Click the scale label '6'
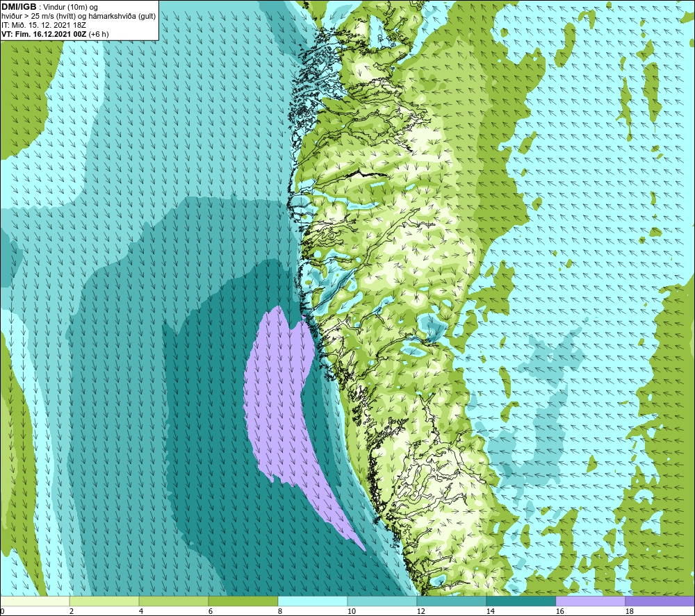 211,611
